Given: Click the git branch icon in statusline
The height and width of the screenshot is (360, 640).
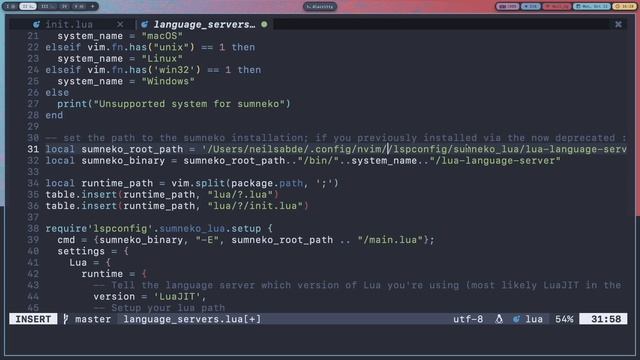Looking at the screenshot, I should click(x=66, y=319).
